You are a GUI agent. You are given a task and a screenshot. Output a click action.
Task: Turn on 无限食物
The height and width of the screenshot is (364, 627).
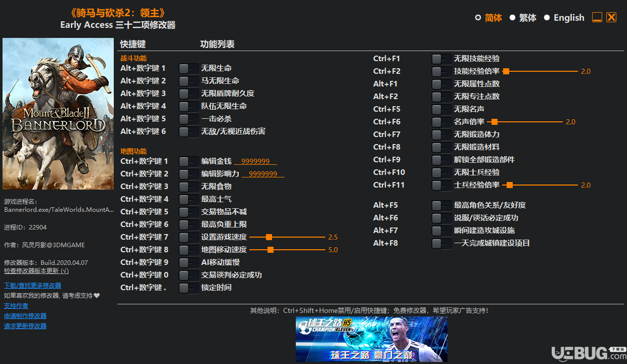point(189,187)
